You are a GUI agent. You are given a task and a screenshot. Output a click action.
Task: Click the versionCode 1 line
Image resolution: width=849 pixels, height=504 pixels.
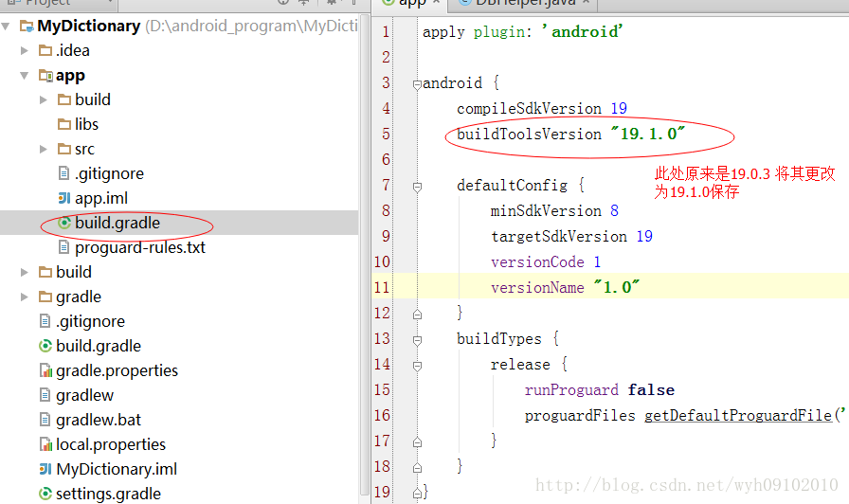point(546,262)
